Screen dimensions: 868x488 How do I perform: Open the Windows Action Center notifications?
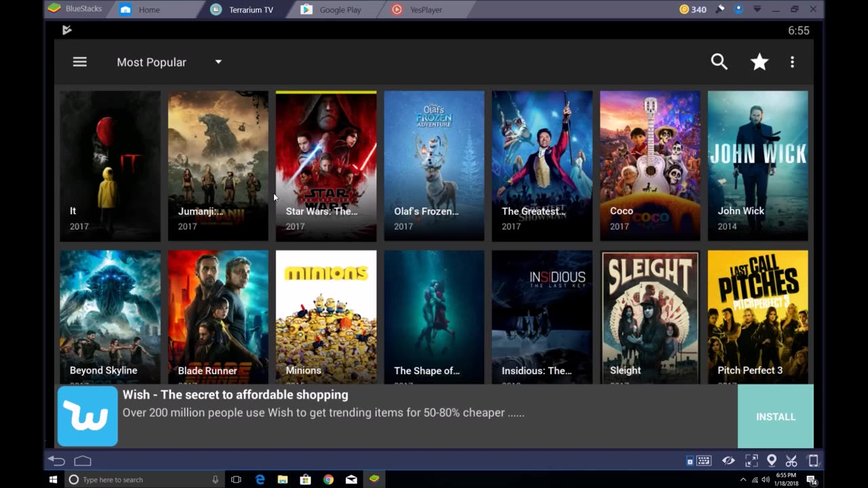click(811, 479)
